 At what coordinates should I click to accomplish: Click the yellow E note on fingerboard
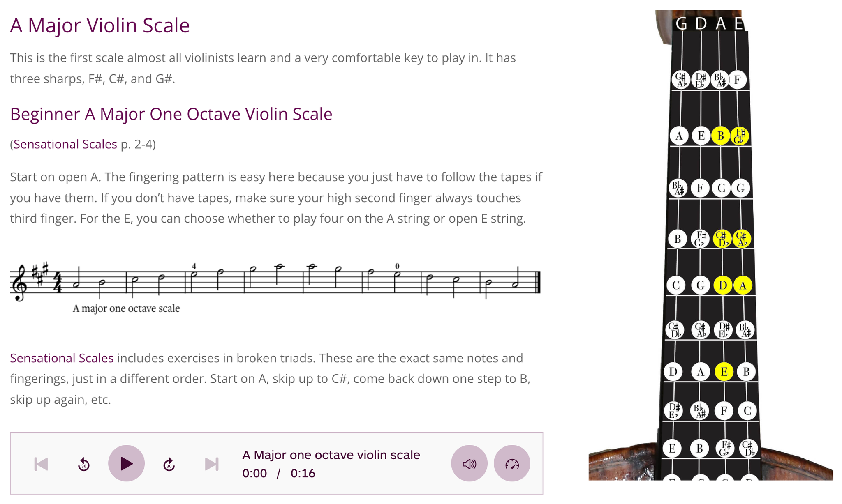tap(724, 372)
